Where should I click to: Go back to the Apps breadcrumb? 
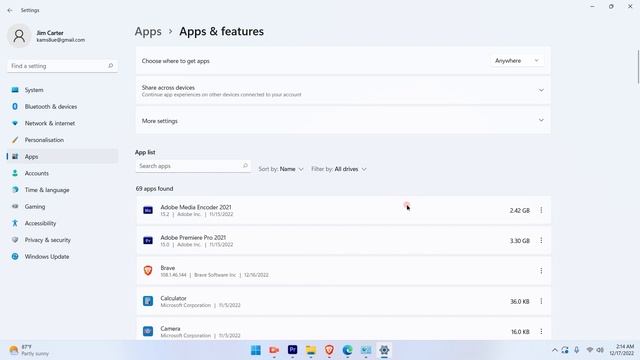pyautogui.click(x=148, y=31)
